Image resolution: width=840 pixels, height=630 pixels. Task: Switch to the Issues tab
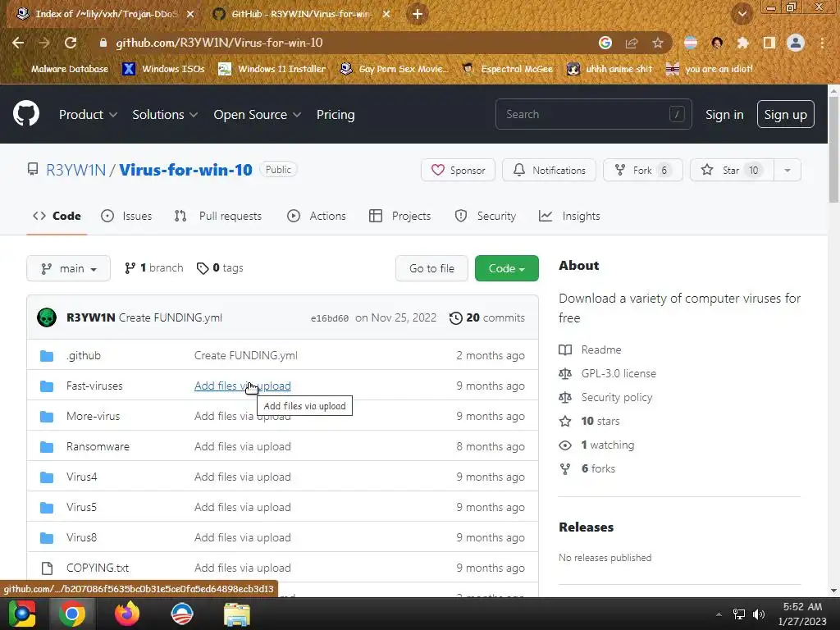tap(126, 216)
